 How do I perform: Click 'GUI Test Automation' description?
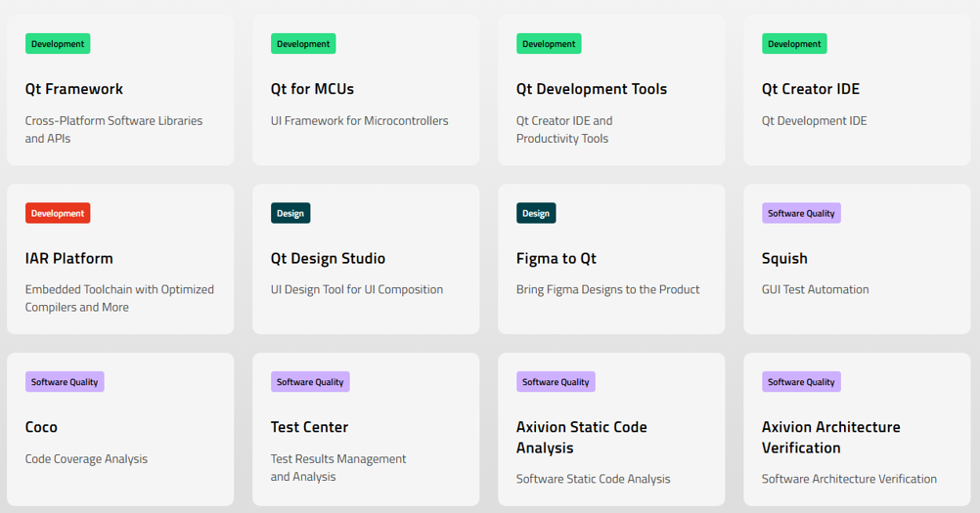pyautogui.click(x=815, y=289)
